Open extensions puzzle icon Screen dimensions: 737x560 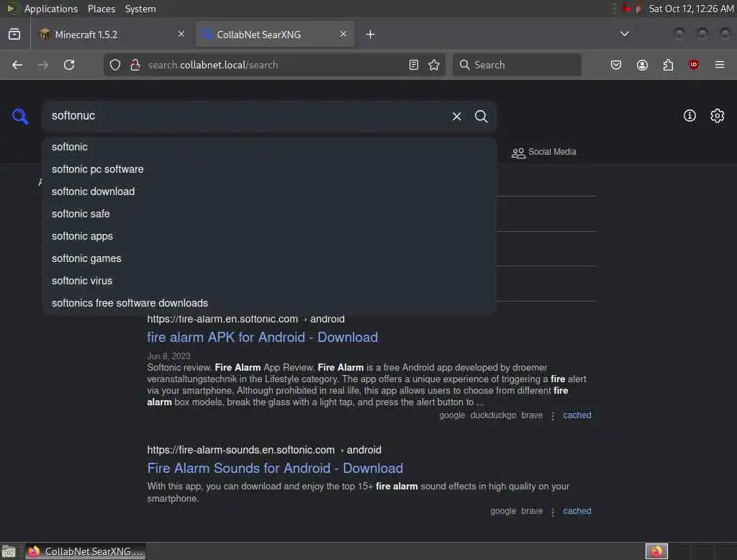(668, 65)
